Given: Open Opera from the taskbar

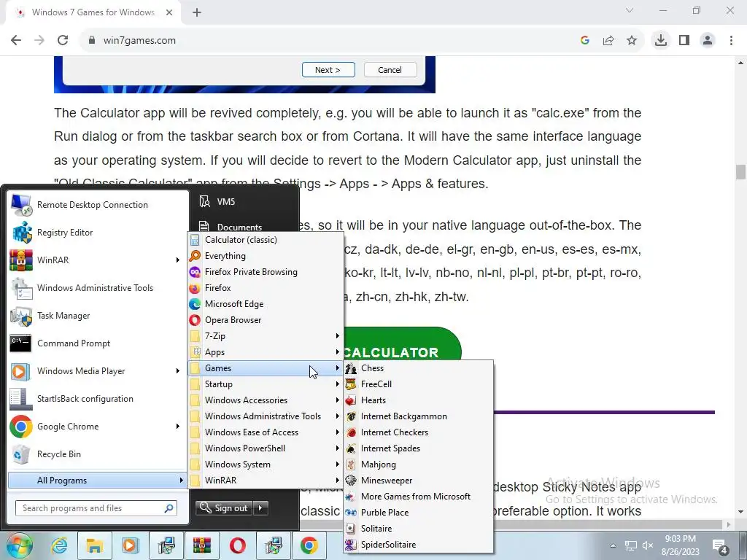Looking at the screenshot, I should 238,545.
